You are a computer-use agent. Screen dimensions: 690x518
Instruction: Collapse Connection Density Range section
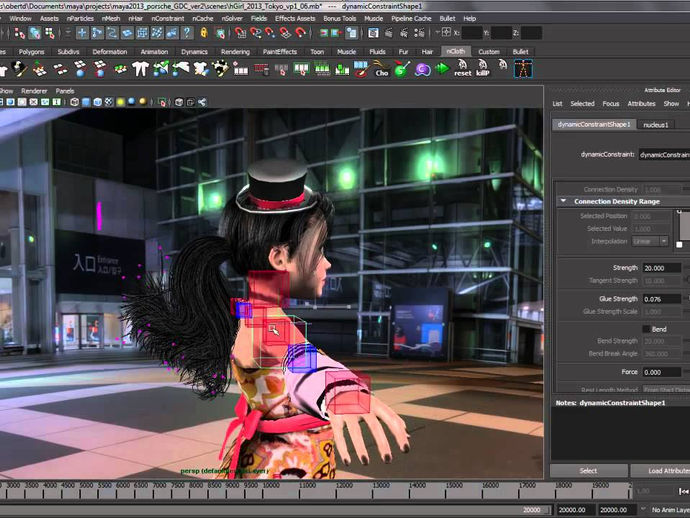pos(563,201)
